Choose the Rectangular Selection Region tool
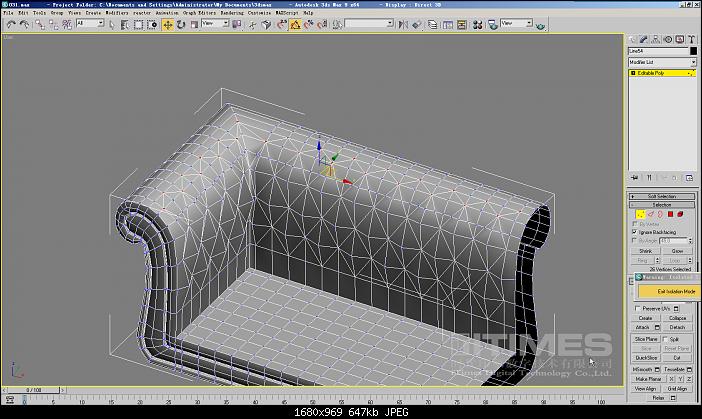702x419 pixels. pyautogui.click(x=138, y=25)
